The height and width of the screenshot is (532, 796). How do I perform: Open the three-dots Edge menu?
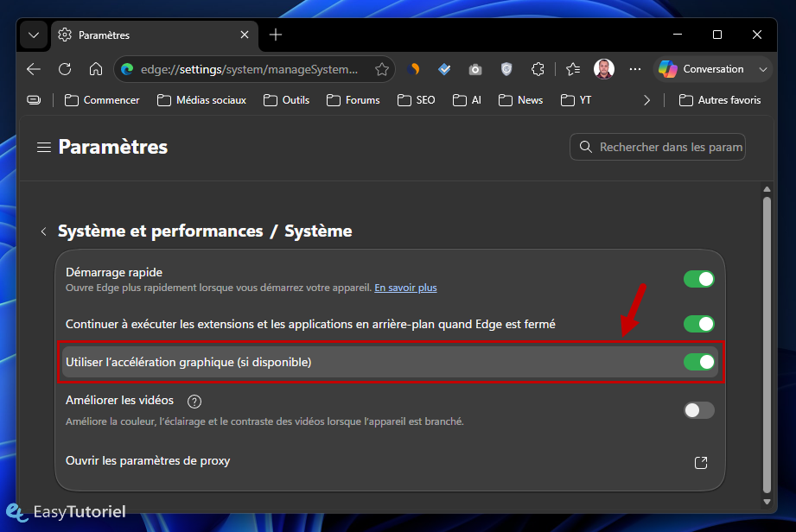click(634, 69)
